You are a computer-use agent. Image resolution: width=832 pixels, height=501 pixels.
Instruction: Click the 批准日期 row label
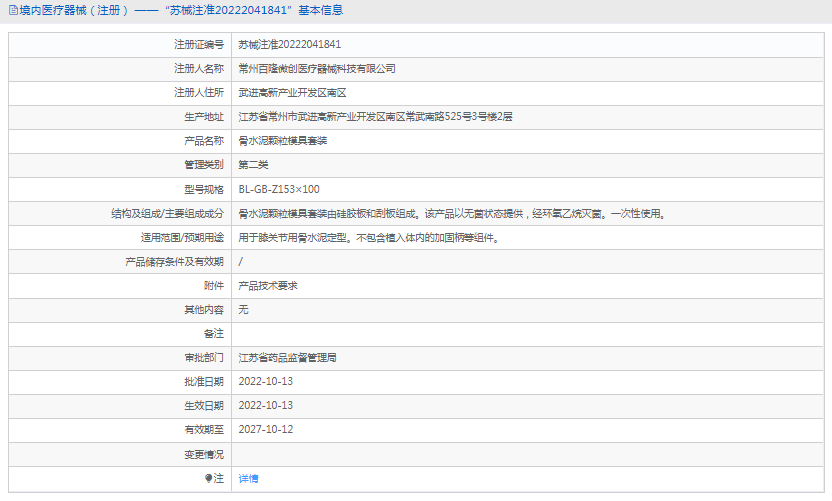tap(204, 382)
